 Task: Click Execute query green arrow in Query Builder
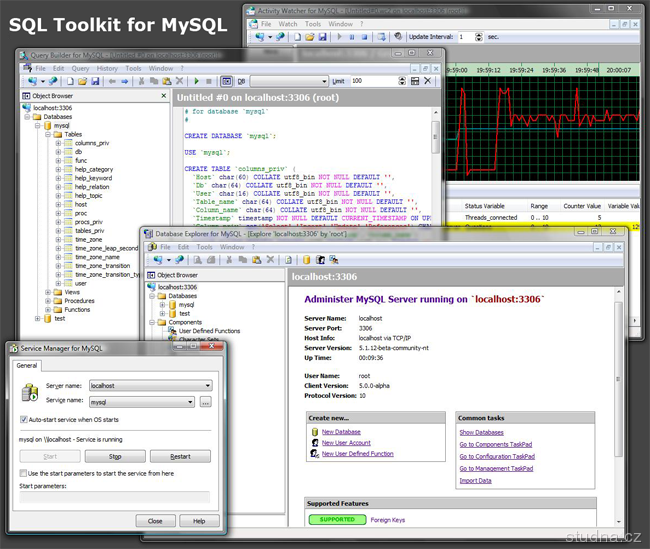pyautogui.click(x=196, y=81)
